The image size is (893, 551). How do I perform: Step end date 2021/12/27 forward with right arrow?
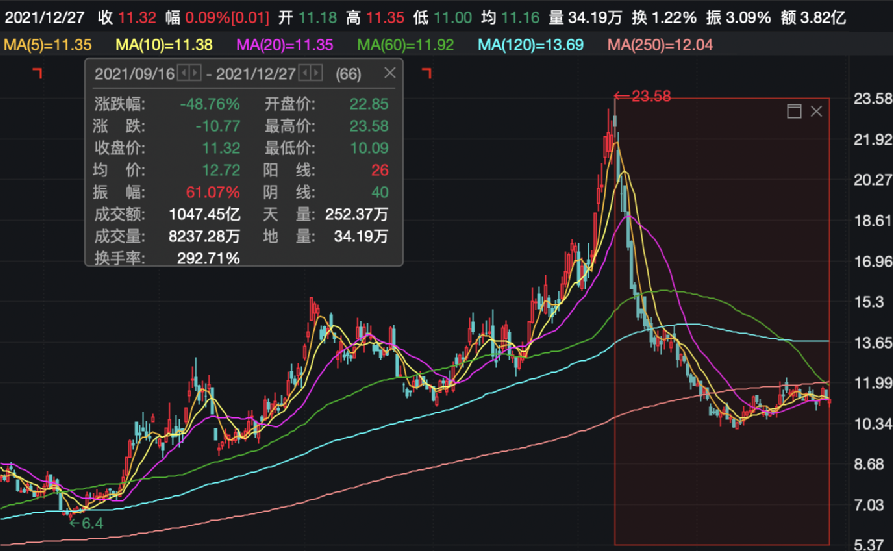(317, 74)
